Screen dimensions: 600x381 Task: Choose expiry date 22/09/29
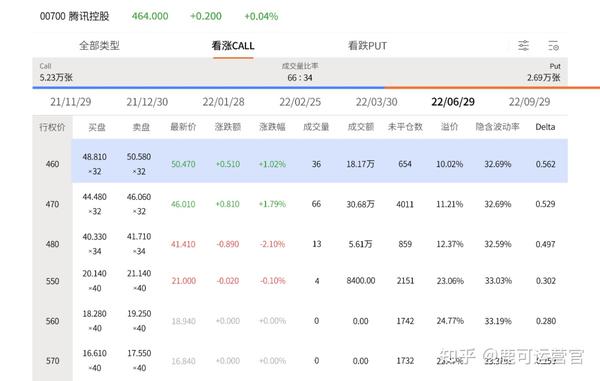(x=530, y=102)
